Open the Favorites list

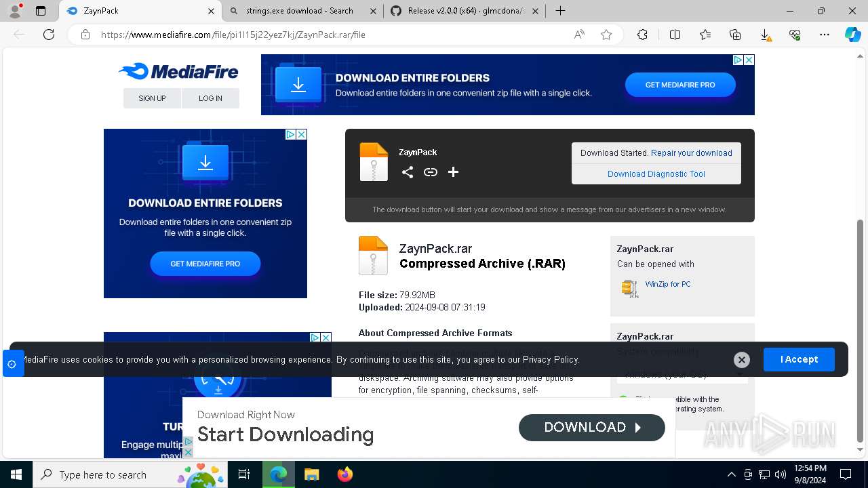[x=705, y=35]
